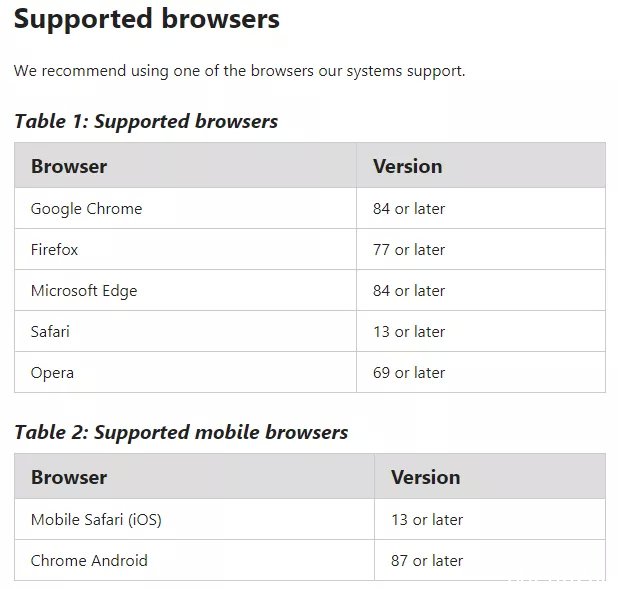Click the Version column header in Table 1
The image size is (618, 589).
(x=481, y=166)
